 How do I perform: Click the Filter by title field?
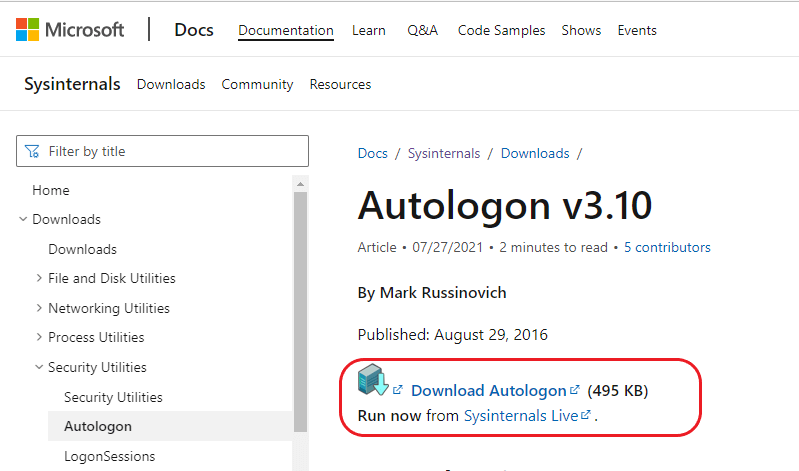click(x=163, y=151)
